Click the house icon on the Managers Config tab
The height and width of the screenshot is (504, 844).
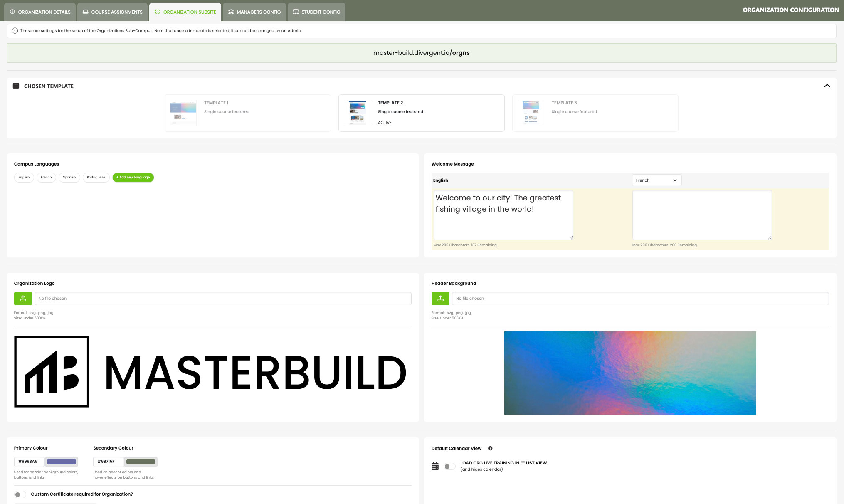click(230, 12)
